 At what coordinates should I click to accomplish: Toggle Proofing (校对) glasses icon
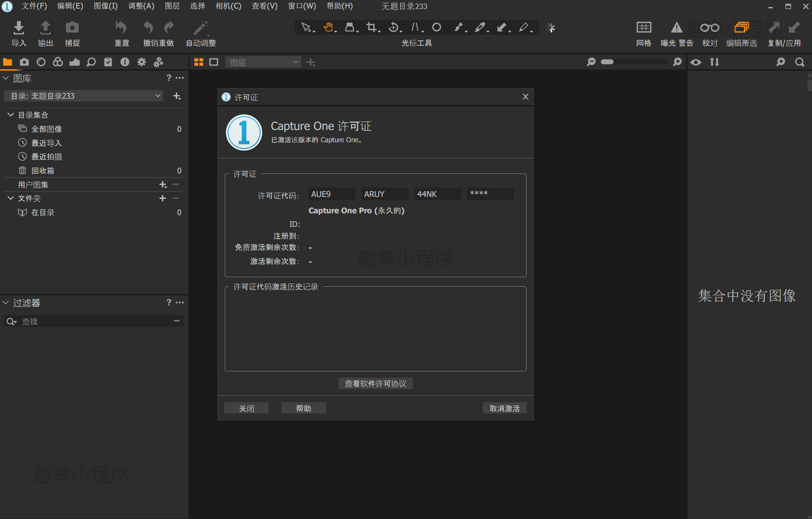[x=710, y=28]
